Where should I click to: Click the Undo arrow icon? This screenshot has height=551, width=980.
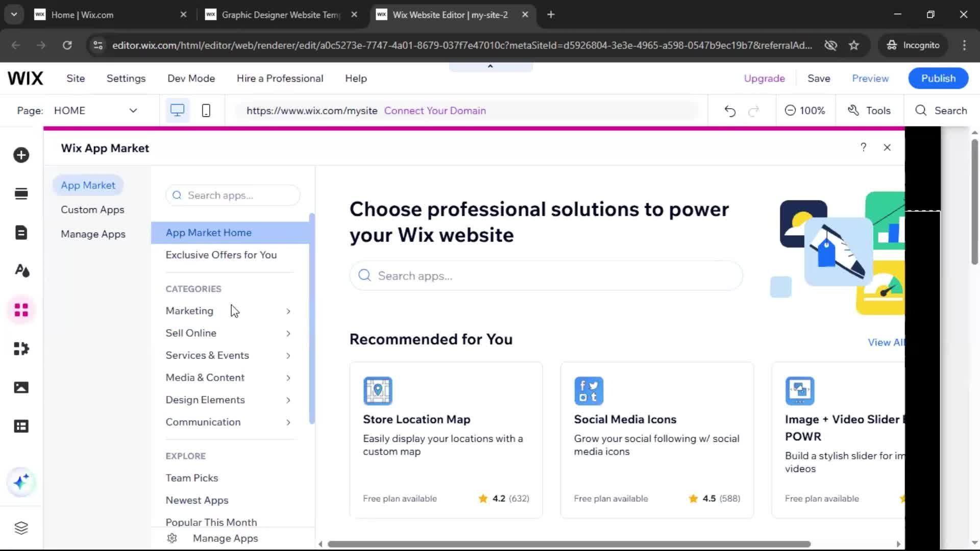730,111
